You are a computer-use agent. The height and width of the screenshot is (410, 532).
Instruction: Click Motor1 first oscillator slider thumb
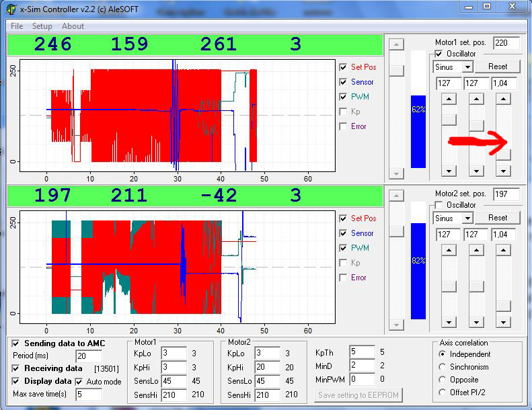(x=449, y=120)
